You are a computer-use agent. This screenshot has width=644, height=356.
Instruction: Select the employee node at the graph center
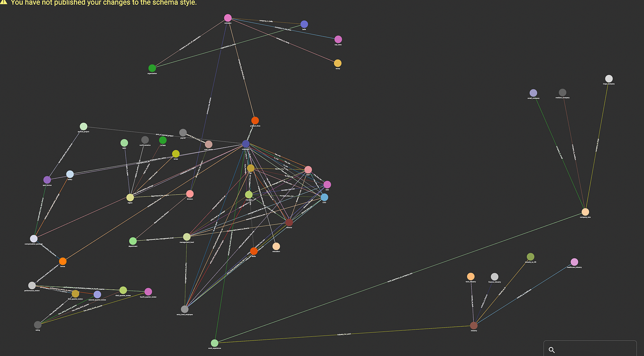[x=246, y=143]
